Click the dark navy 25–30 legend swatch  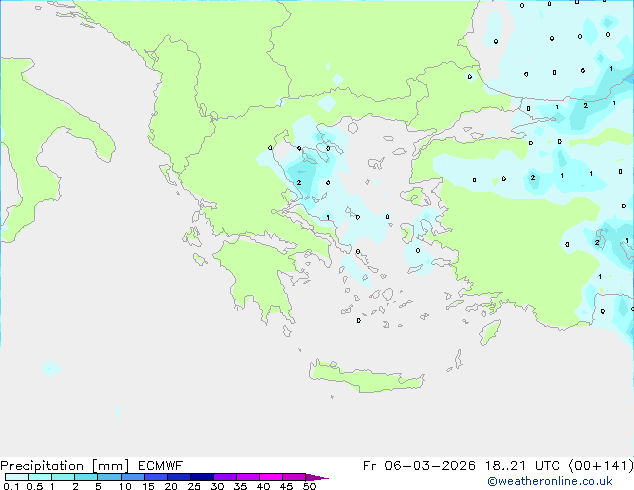202,477
